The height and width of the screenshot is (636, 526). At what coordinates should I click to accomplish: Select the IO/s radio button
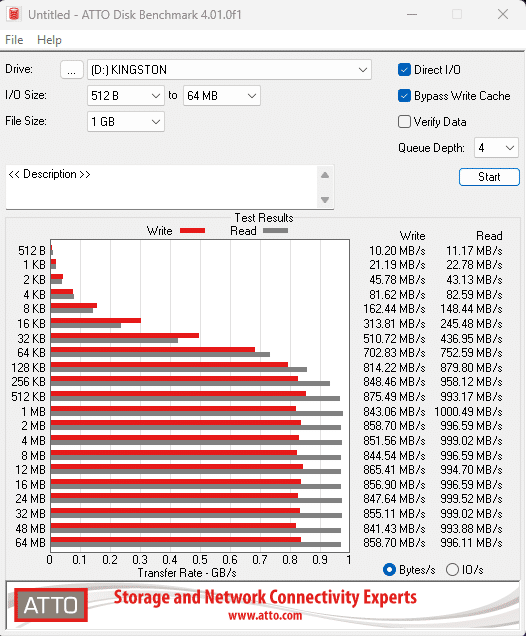[x=452, y=569]
